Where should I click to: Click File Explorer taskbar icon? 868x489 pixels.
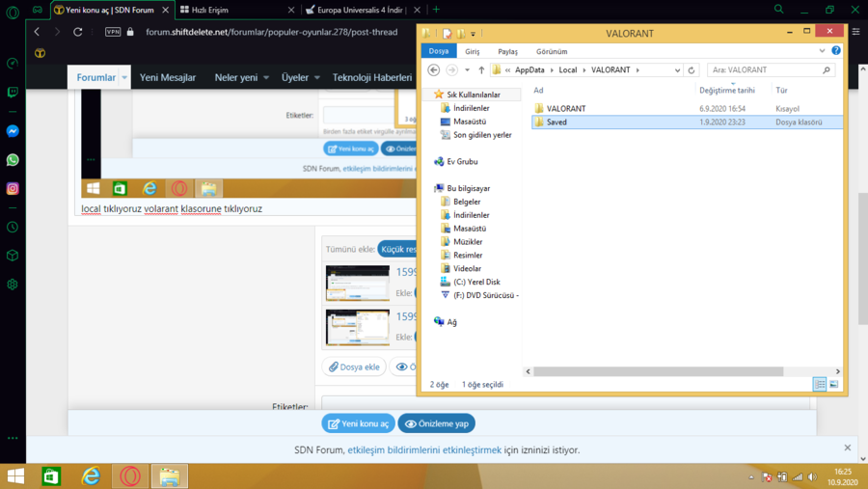tap(170, 476)
